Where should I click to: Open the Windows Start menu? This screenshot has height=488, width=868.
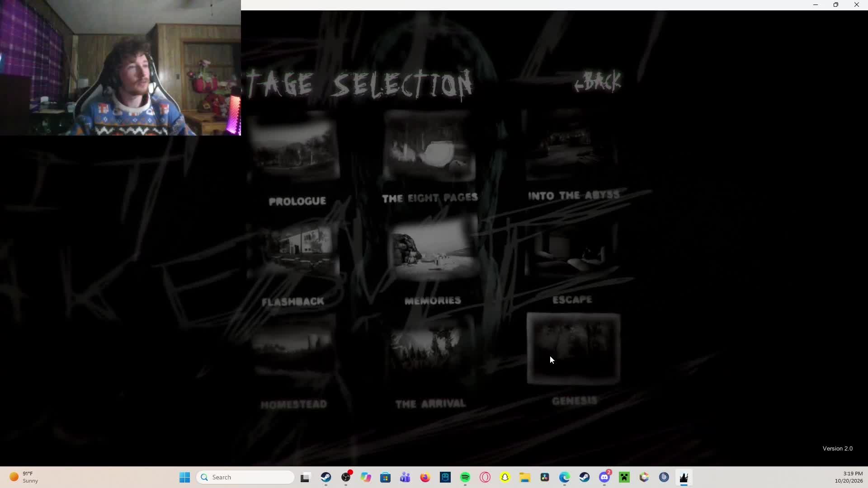(x=185, y=478)
